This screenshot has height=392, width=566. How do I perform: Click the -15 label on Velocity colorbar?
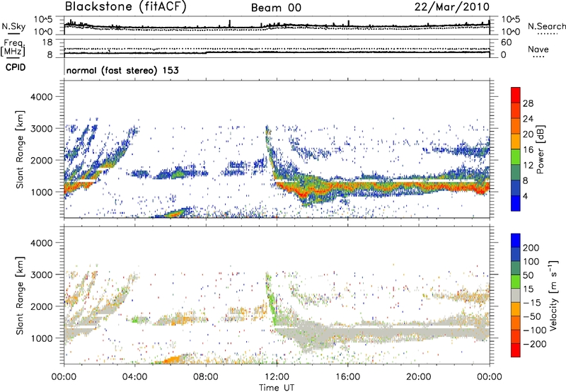click(x=532, y=303)
